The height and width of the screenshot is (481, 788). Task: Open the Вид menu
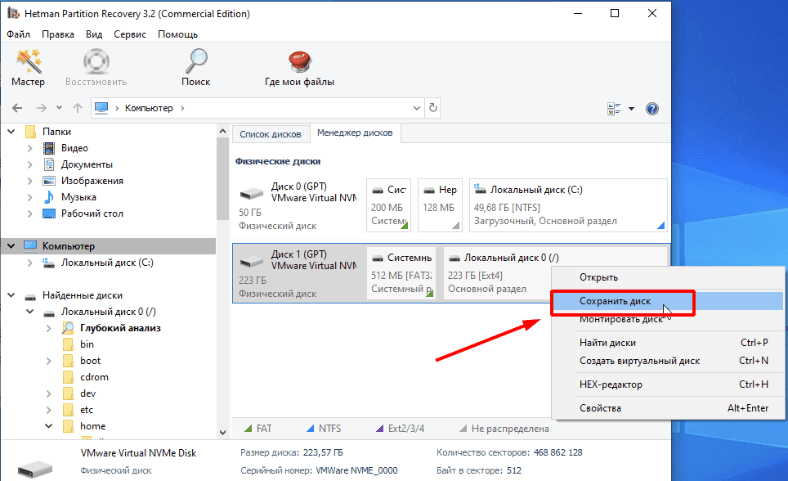pyautogui.click(x=93, y=34)
